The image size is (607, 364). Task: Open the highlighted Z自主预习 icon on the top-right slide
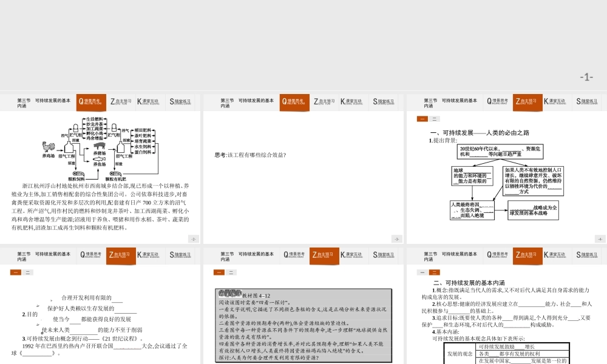[x=527, y=102]
